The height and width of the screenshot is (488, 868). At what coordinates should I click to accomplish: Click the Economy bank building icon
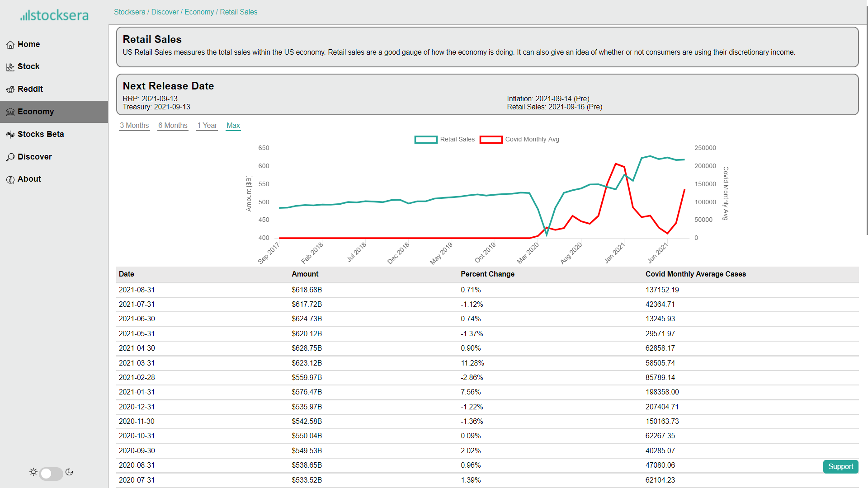[x=10, y=112]
